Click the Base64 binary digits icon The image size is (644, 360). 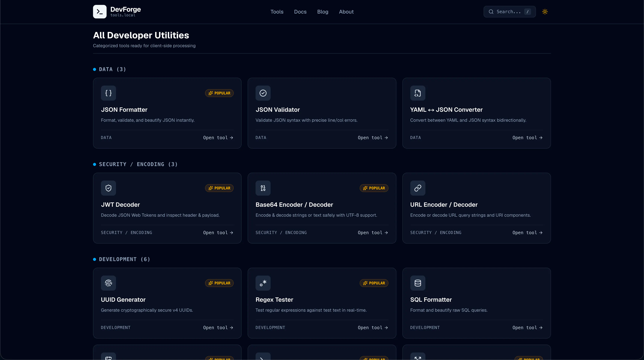pos(263,188)
